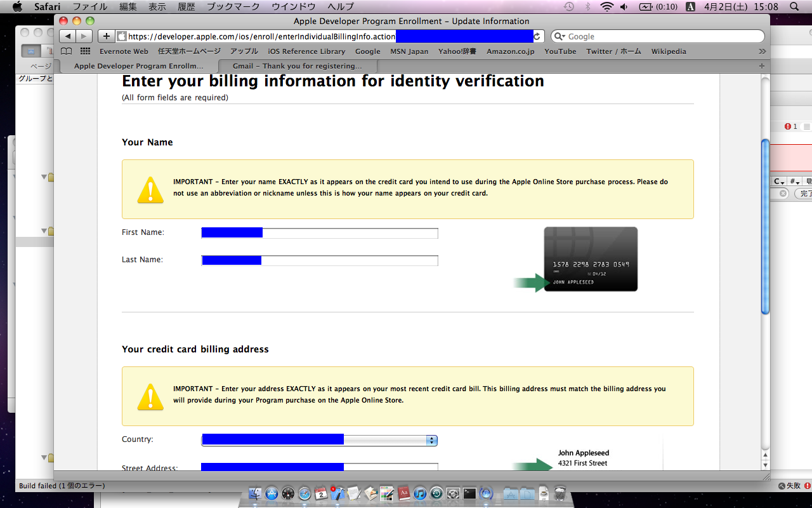Screen dimensions: 812x508
Task: Open Xcode from the Dock
Action: click(337, 493)
